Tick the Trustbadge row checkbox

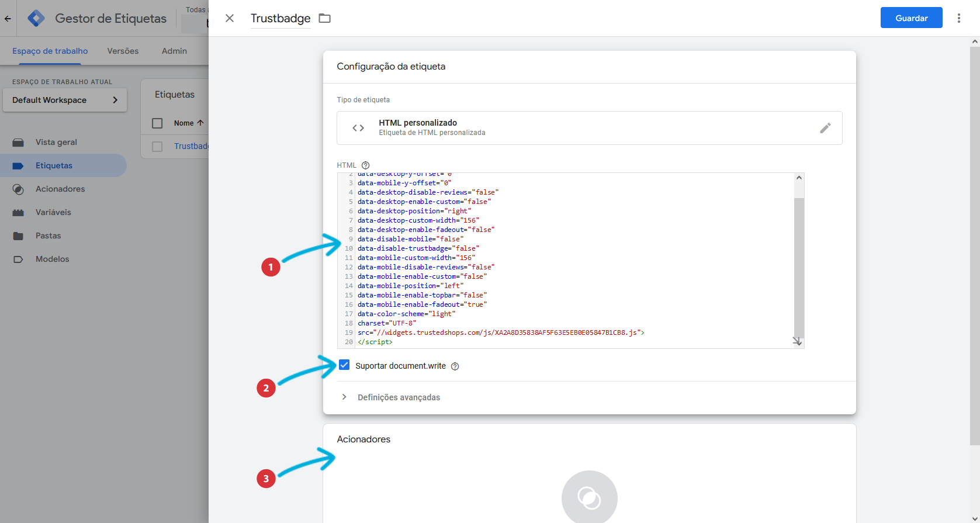157,146
